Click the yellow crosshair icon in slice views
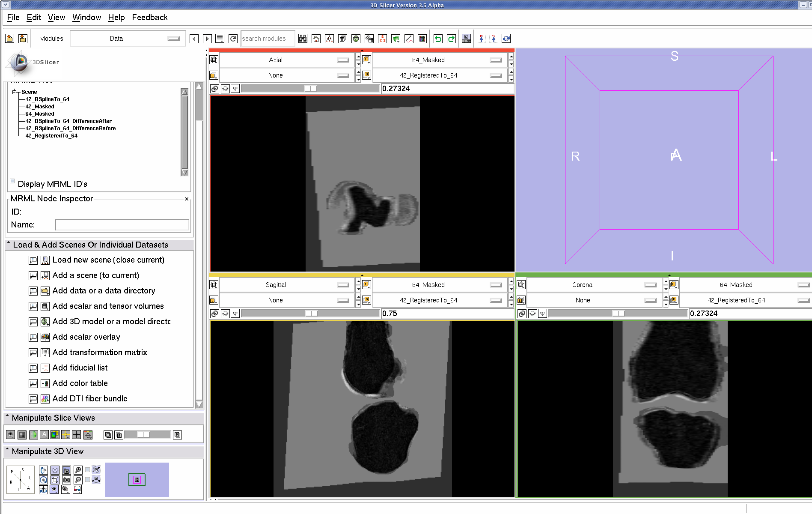Viewport: 812px width, 514px height. tap(65, 435)
